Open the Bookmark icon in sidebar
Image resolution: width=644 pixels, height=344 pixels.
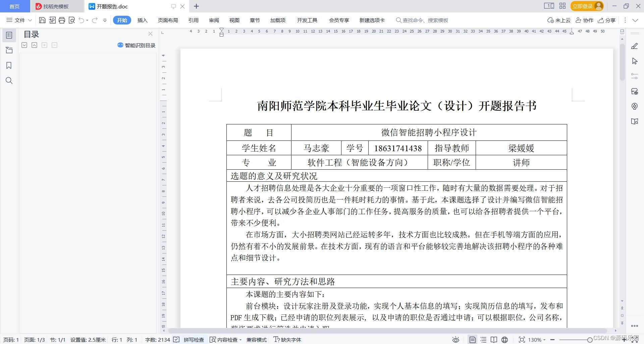tap(9, 65)
